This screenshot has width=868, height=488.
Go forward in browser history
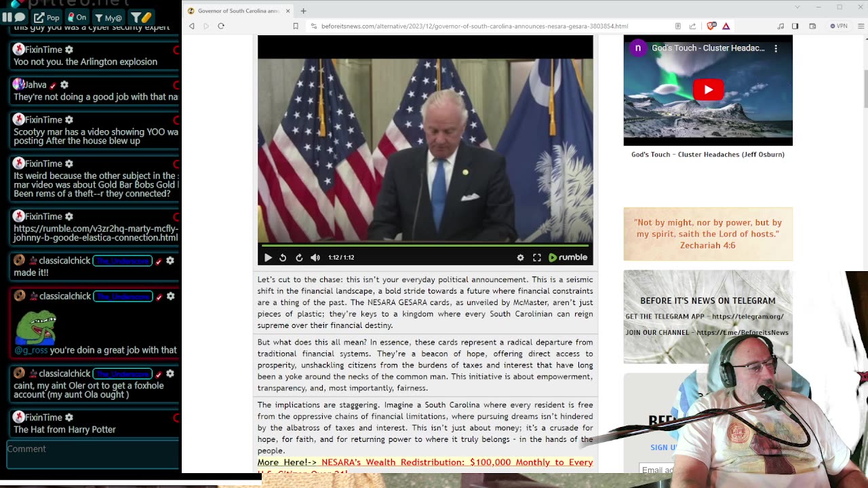[x=206, y=26]
